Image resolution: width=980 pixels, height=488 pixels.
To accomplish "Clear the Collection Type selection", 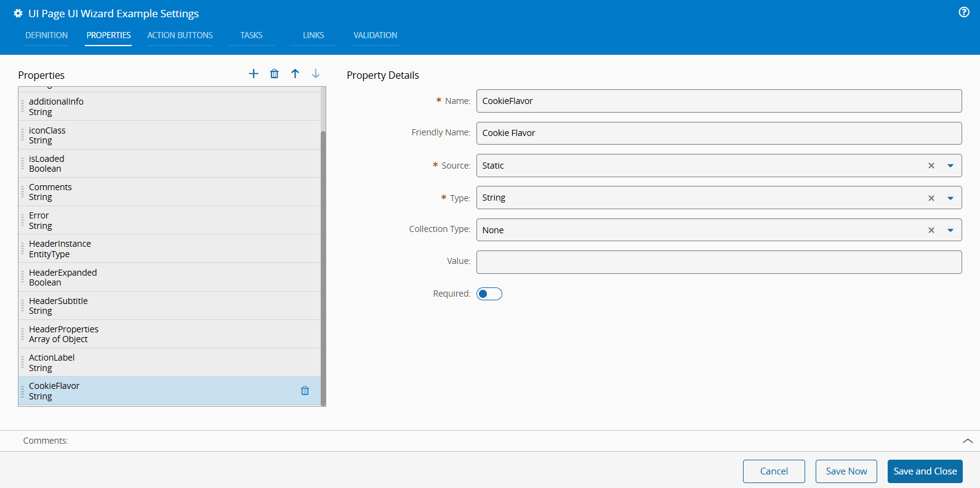I will (x=931, y=230).
